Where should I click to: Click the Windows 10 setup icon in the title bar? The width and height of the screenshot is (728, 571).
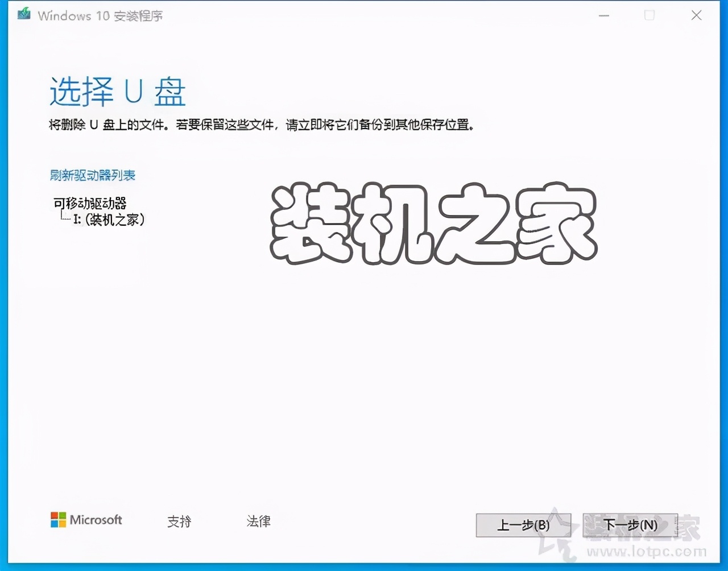(23, 15)
